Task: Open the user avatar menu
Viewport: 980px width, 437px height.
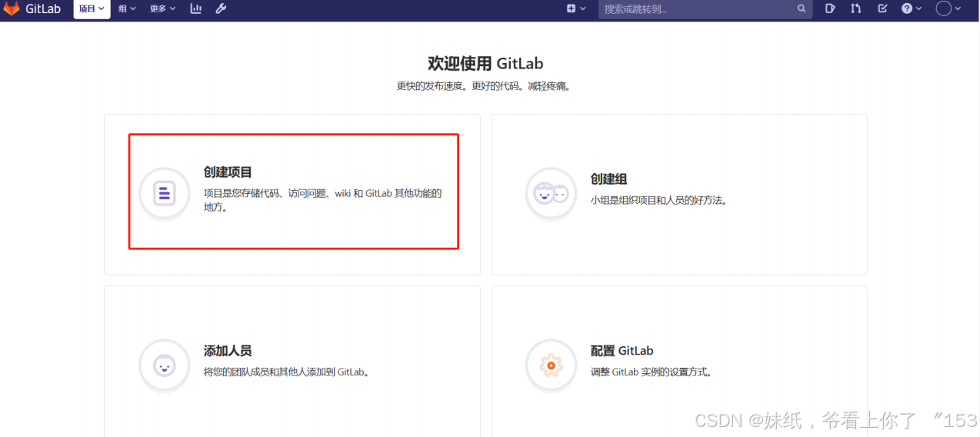Action: (x=948, y=8)
